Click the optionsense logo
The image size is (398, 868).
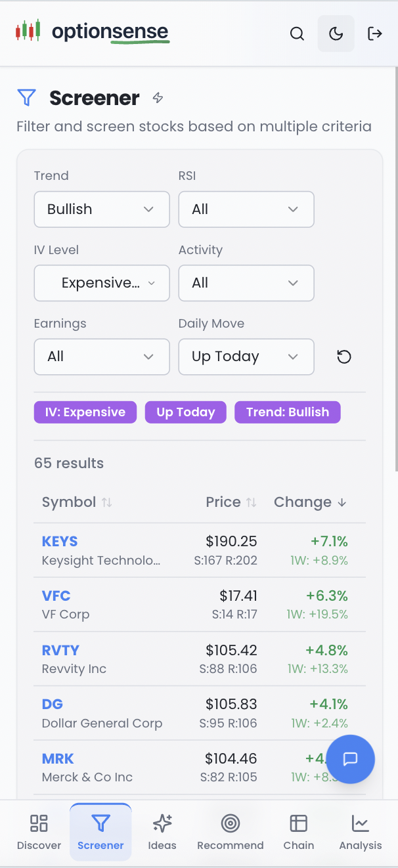[x=93, y=32]
